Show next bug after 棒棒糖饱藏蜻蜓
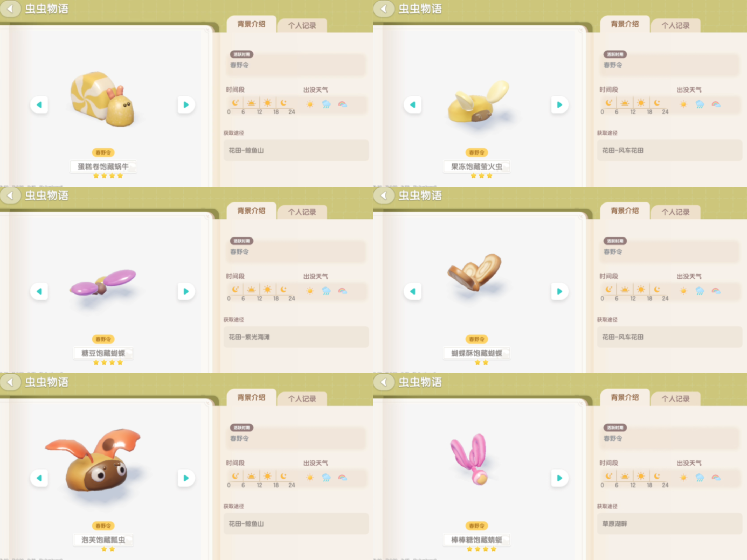This screenshot has width=747, height=560. coord(559,478)
